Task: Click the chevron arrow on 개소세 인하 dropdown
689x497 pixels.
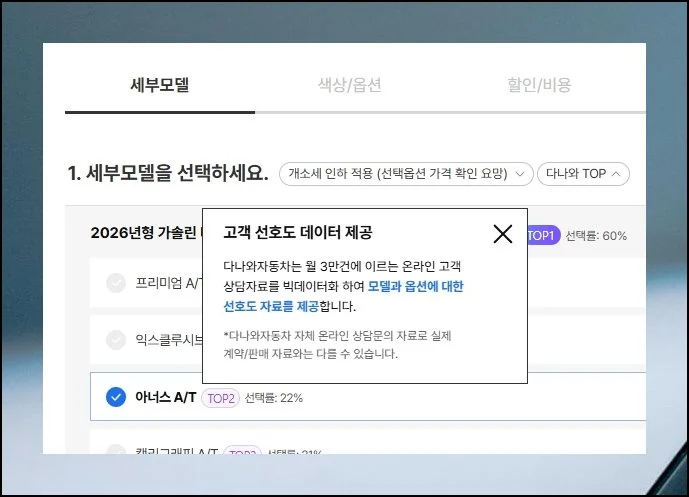Action: [520, 174]
